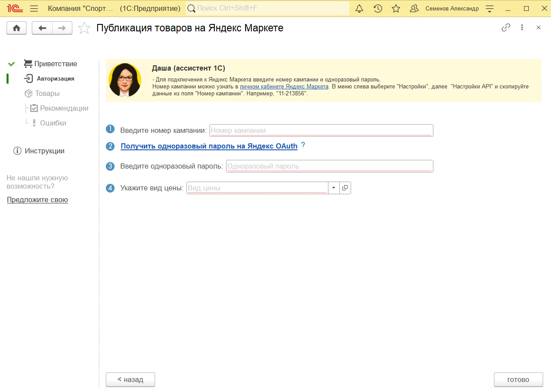Go to the Приветствие step
Screen dimensions: 551x392
(x=50, y=64)
